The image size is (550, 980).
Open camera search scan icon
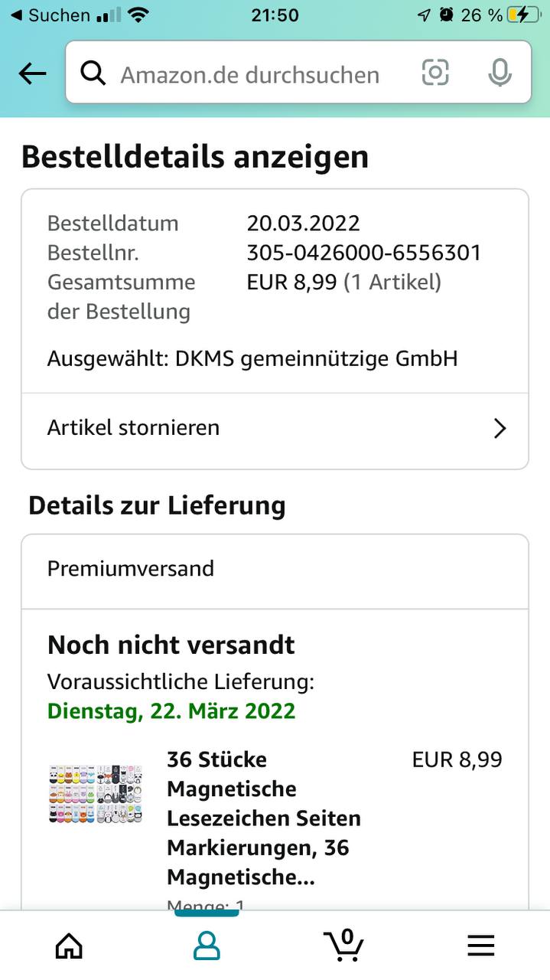point(435,73)
